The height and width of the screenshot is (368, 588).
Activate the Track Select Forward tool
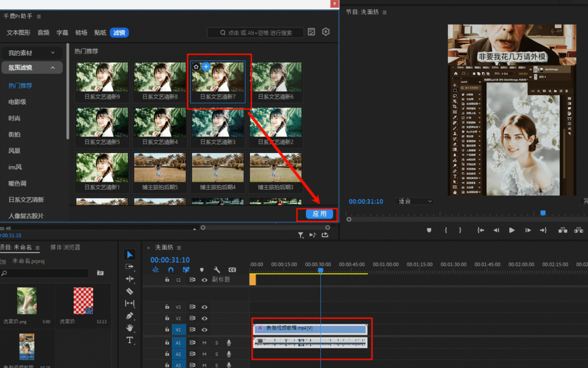point(130,267)
